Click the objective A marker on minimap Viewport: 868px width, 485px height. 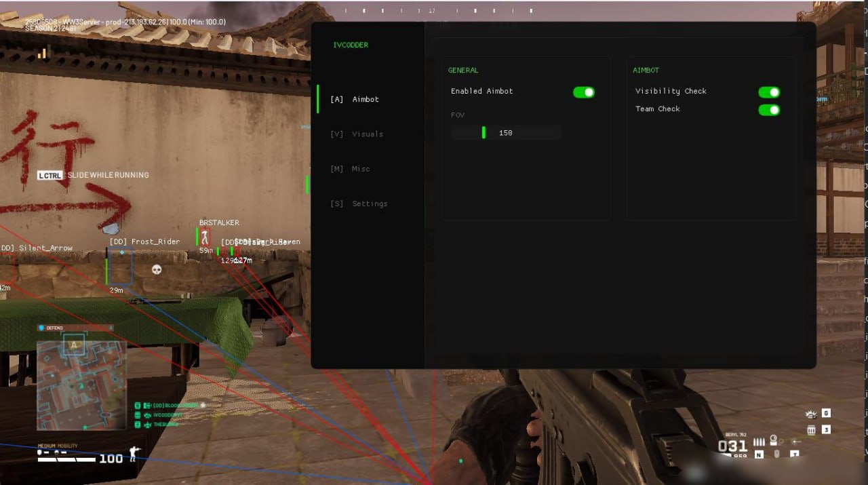click(74, 345)
